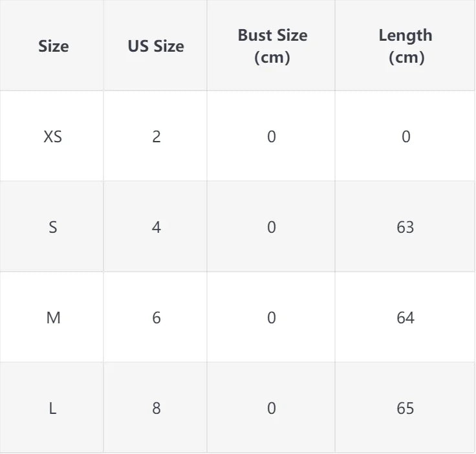The image size is (476, 454).
Task: Click the XS size cell
Action: pyautogui.click(x=53, y=136)
